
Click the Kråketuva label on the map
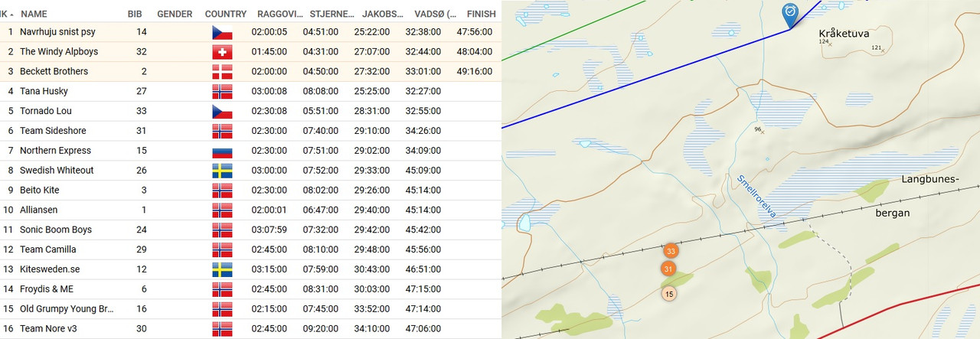844,34
